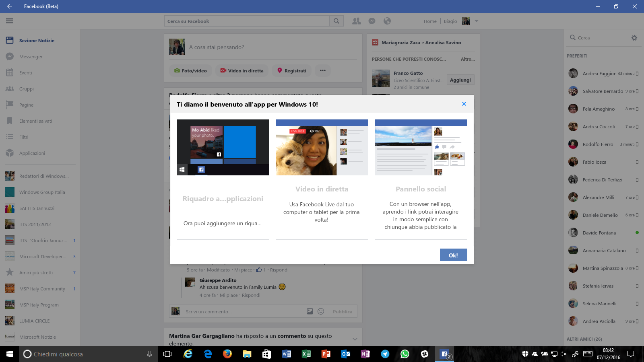Open emoji picker in comment box
This screenshot has width=644, height=362.
pos(321,311)
